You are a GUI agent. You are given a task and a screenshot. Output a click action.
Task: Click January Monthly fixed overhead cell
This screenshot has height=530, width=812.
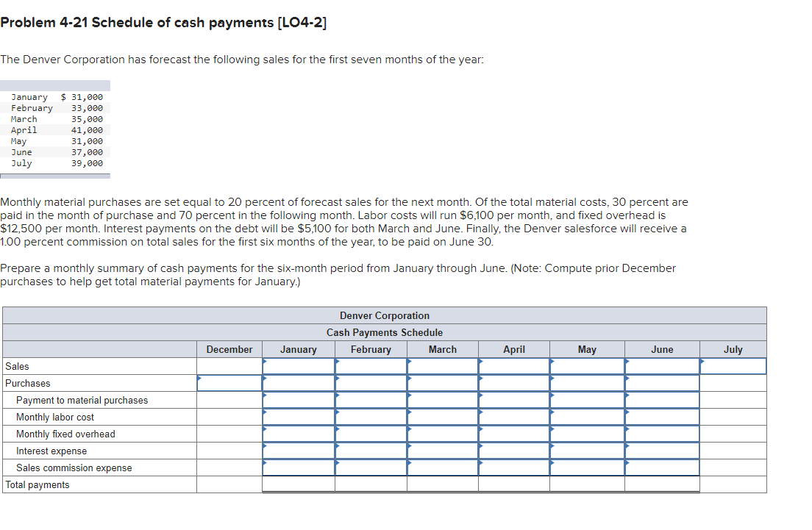pos(299,434)
